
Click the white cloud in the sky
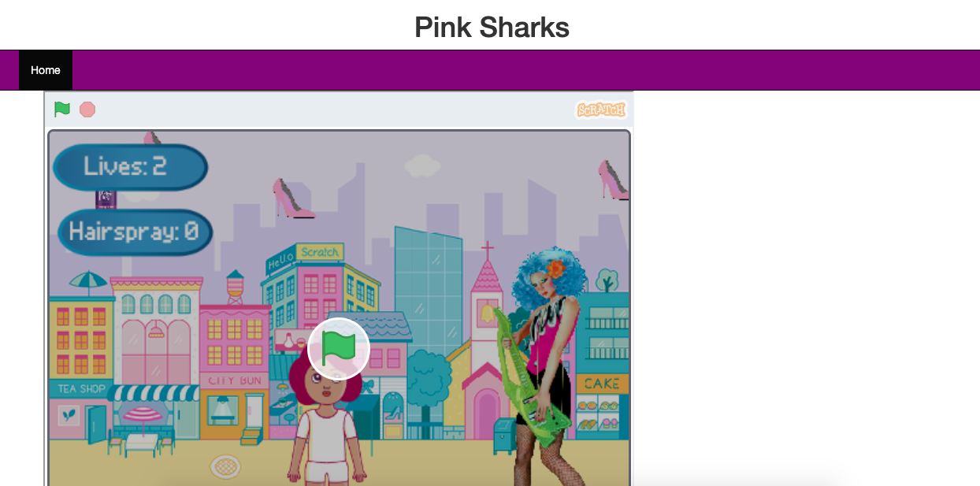point(422,165)
